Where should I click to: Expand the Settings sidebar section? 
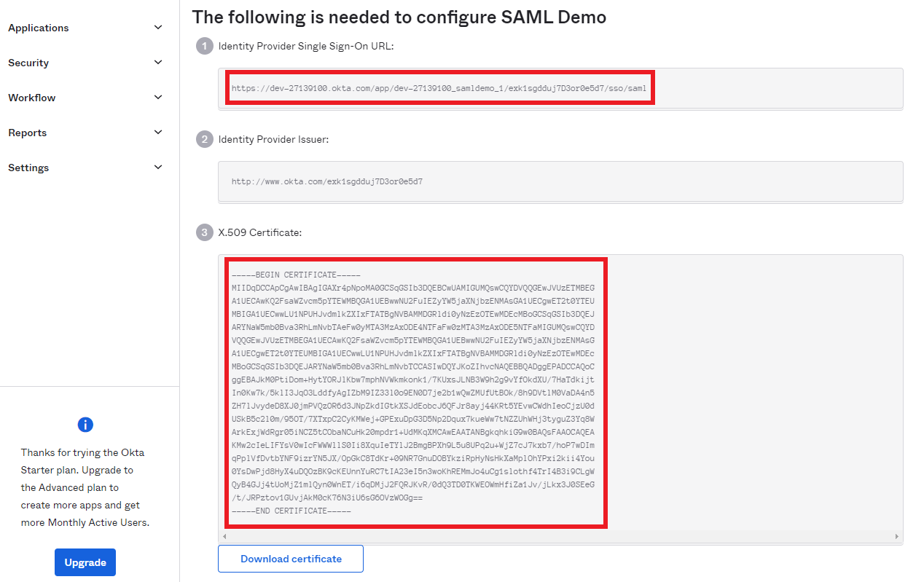(x=157, y=167)
